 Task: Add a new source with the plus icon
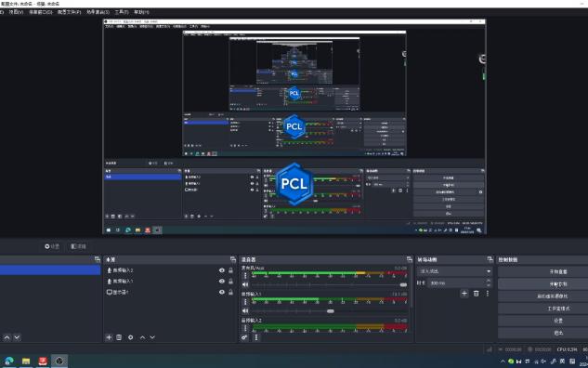[109, 337]
